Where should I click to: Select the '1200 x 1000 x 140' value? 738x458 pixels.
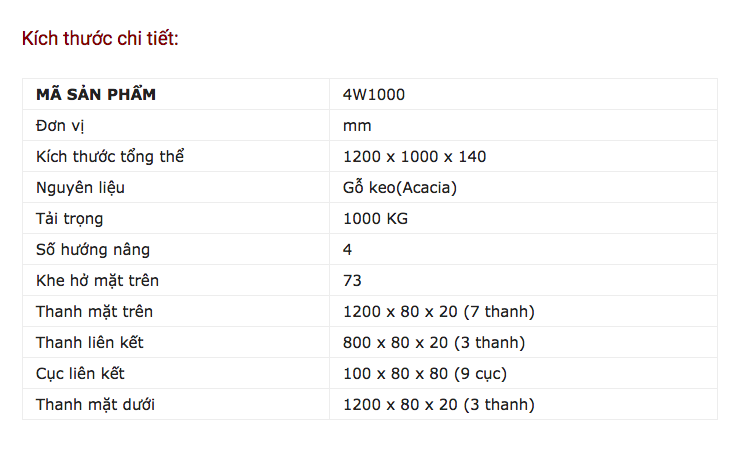(414, 157)
